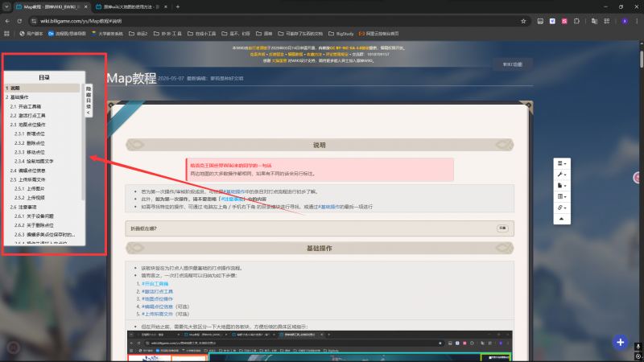Open the link chain menu icon
The width and height of the screenshot is (644, 362).
pyautogui.click(x=561, y=208)
